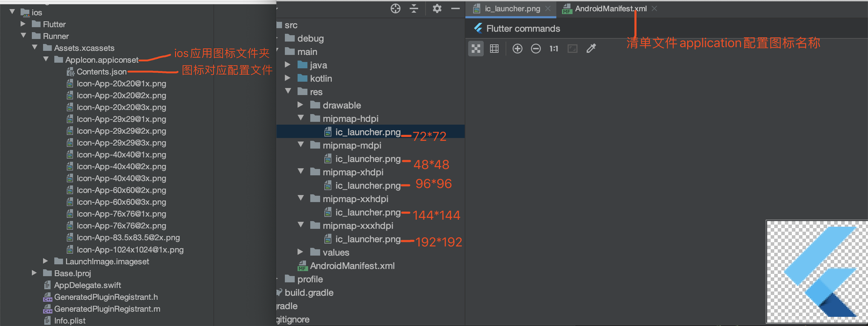Zoom in on the image

pos(518,49)
